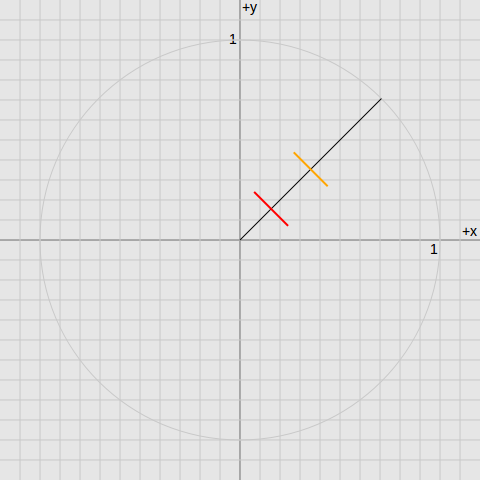Click the +x axis label
This screenshot has width=480, height=480.
470,231
